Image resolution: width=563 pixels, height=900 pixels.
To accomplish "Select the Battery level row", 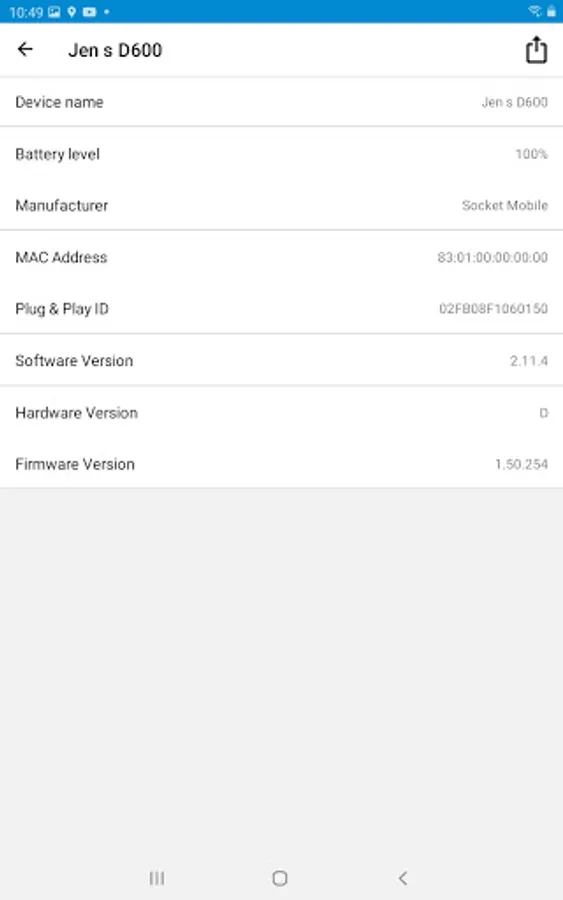I will [281, 154].
